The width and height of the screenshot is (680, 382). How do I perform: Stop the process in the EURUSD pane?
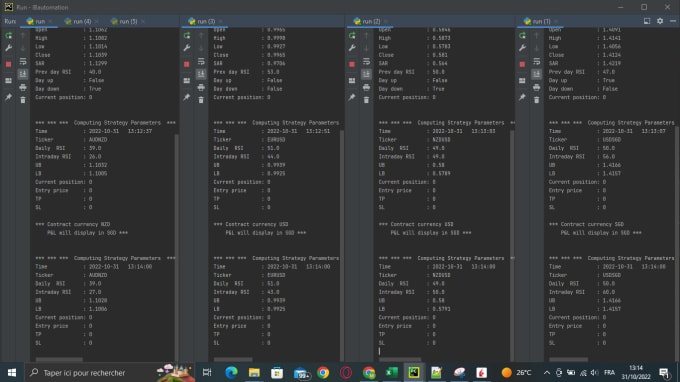point(187,64)
